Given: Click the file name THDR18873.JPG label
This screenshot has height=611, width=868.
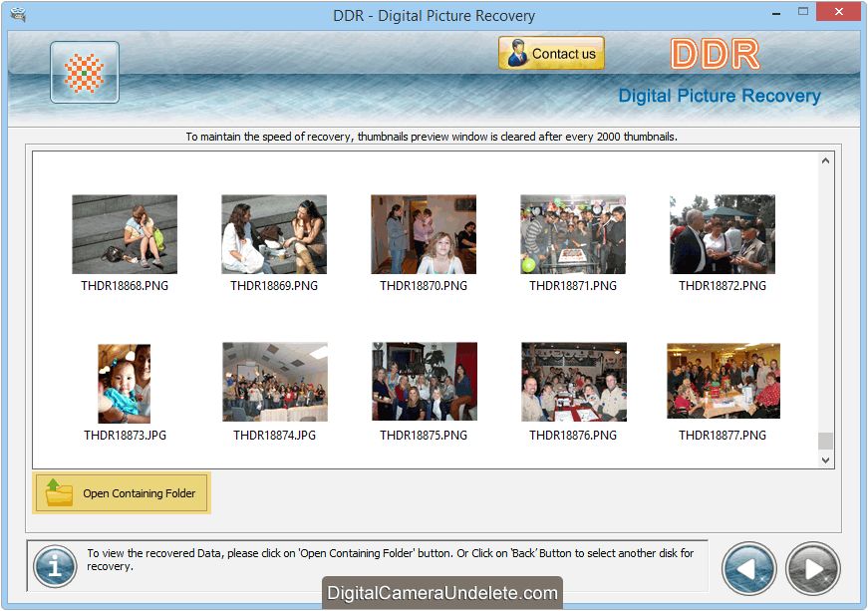Looking at the screenshot, I should pyautogui.click(x=126, y=435).
